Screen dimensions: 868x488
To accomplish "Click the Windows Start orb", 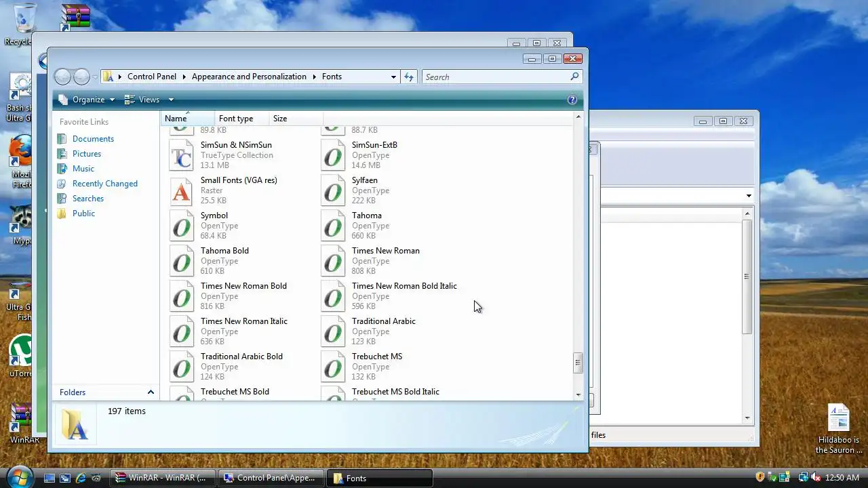I will (x=19, y=476).
